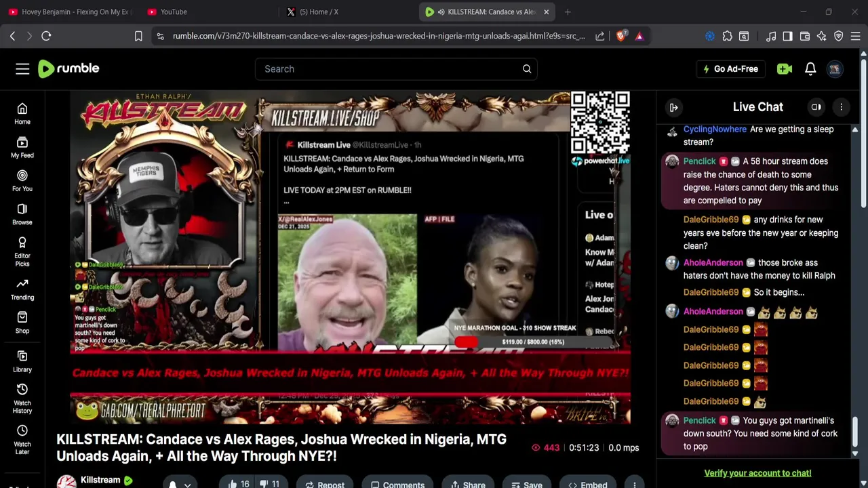Click the Brave Rewards triangle icon
Screen dimensions: 868x488
click(639, 36)
